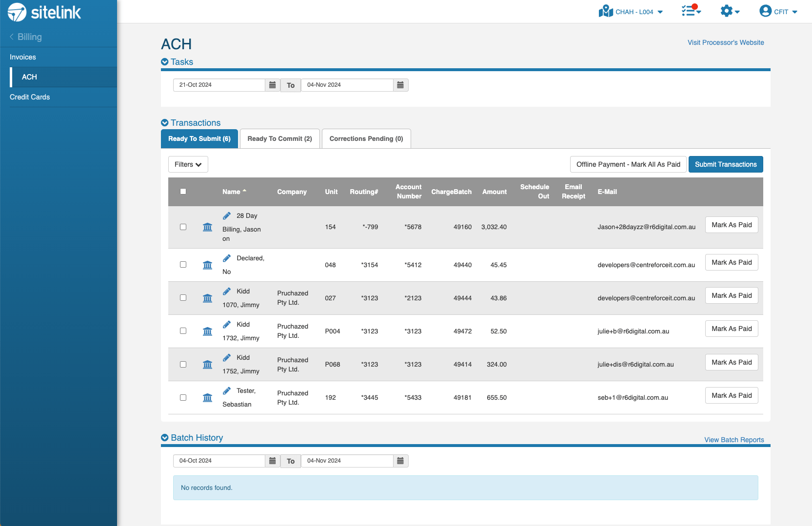Open calendar picker for Tasks start date

(273, 85)
